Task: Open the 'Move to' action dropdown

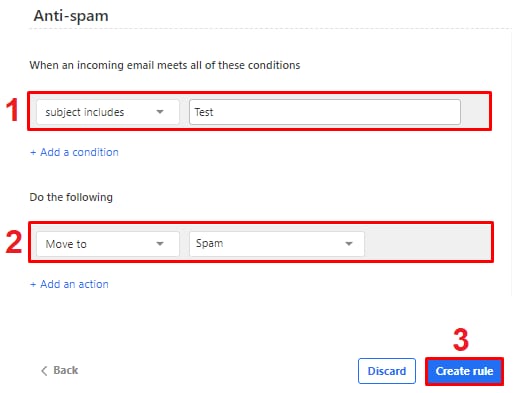Action: [108, 244]
